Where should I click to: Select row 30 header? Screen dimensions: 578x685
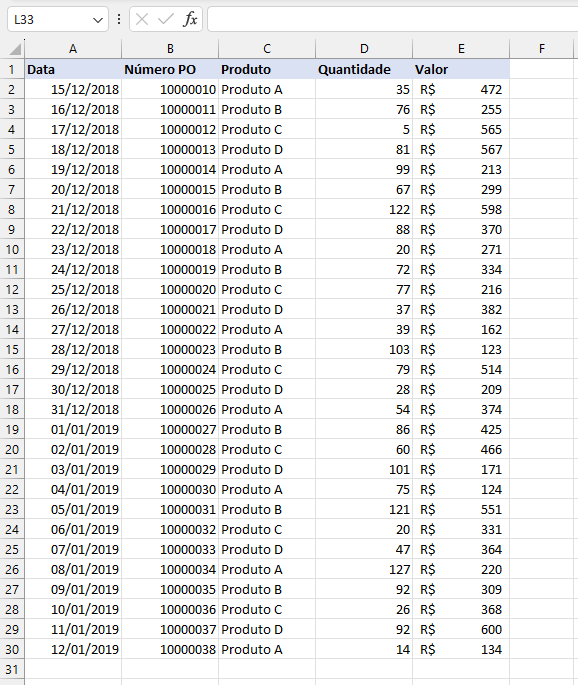click(12, 649)
